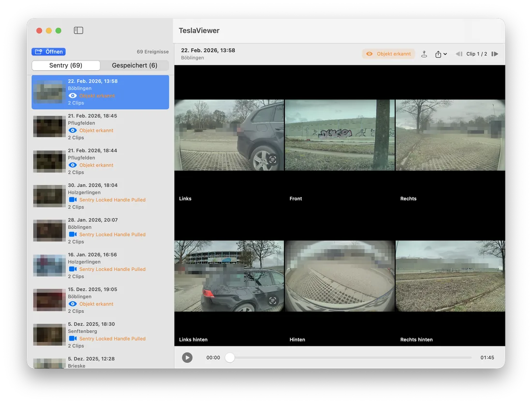Click camera icon in 28. Jan. 20:07 row
This screenshot has height=404, width=532.
point(73,234)
